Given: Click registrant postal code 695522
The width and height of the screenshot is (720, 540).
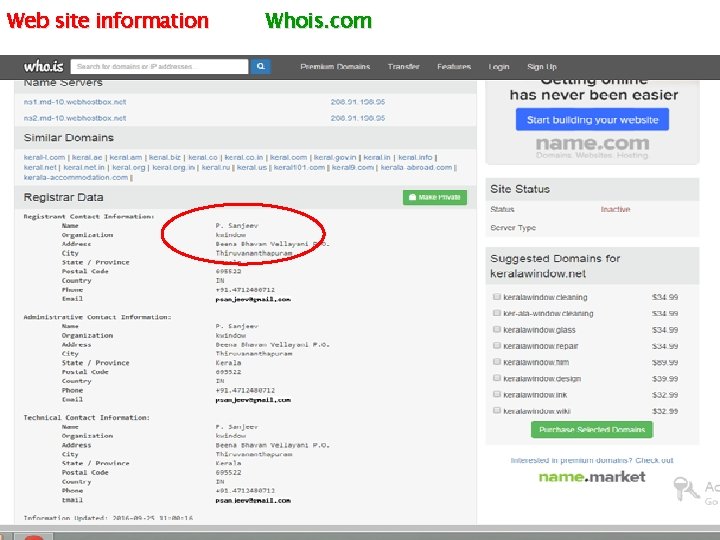Looking at the screenshot, I should [228, 271].
